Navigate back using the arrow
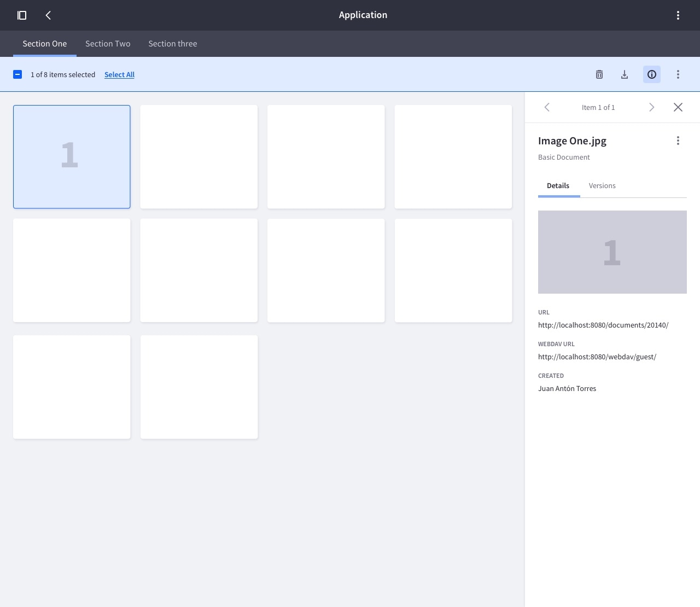Viewport: 700px width, 607px height. tap(48, 15)
